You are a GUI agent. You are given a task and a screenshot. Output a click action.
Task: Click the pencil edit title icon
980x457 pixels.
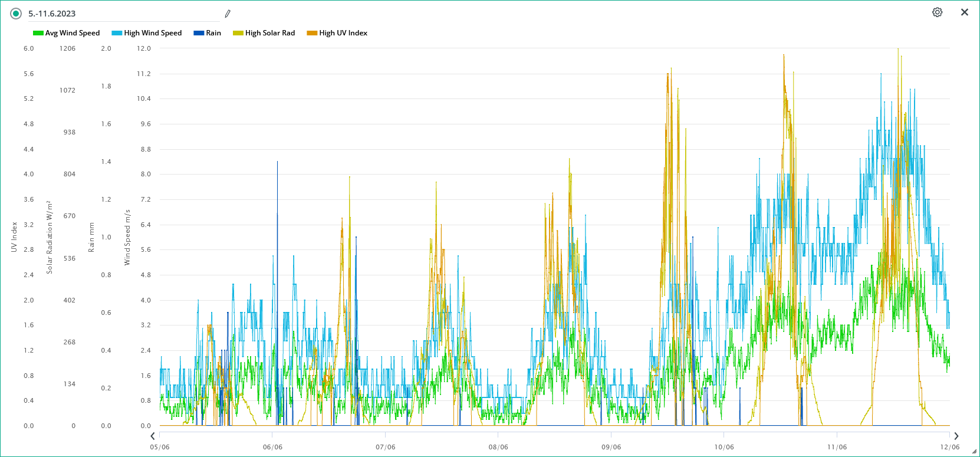(228, 14)
